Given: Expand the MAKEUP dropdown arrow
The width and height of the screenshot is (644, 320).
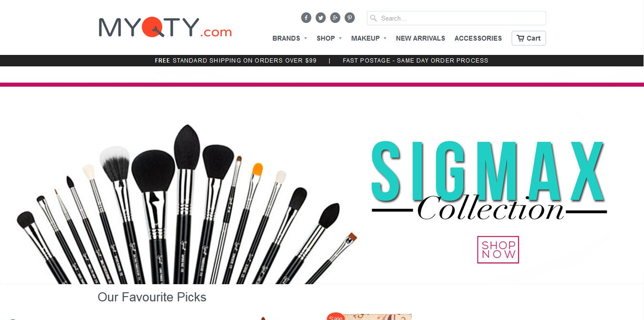Looking at the screenshot, I should 385,38.
